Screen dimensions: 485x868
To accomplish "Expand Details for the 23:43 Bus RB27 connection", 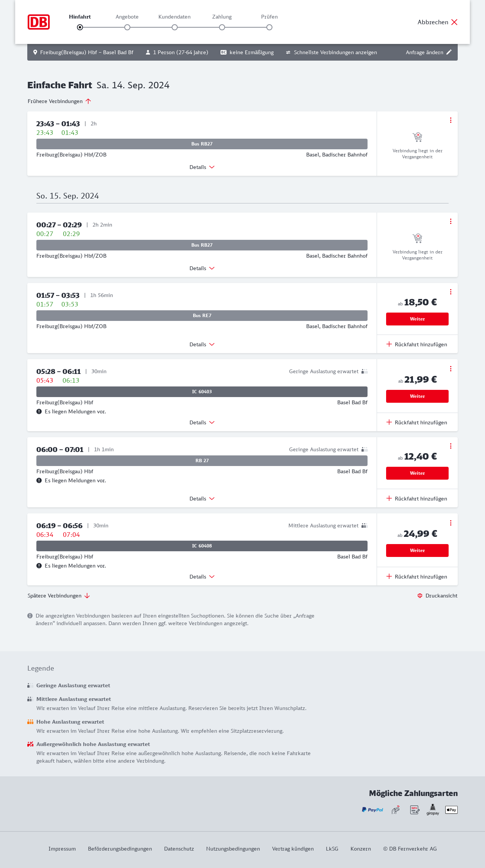I will [202, 167].
